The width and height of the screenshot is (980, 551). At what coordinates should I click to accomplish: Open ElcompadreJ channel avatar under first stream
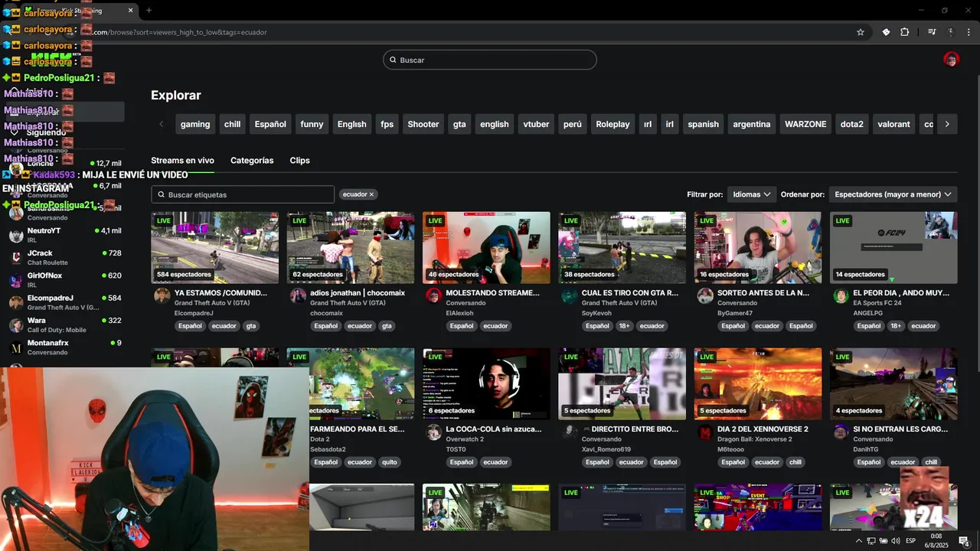coord(162,295)
